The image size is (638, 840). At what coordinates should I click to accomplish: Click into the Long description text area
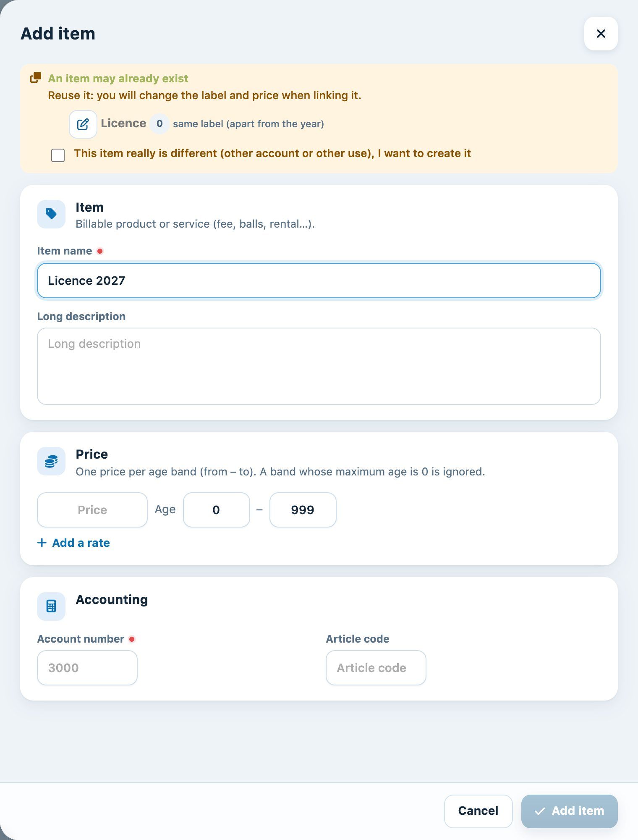click(x=319, y=366)
